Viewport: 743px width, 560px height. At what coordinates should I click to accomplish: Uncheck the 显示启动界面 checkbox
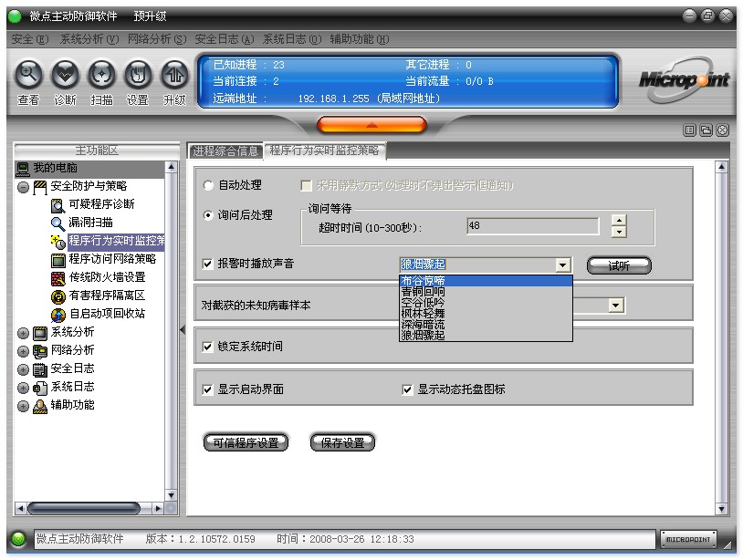[207, 389]
